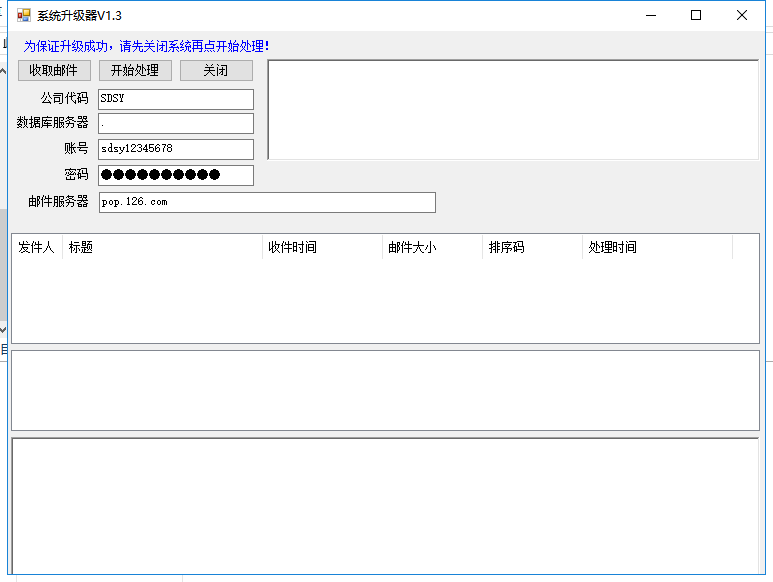This screenshot has height=582, width=773.
Task: Click the 邮件服务器 label
Action: 58,202
